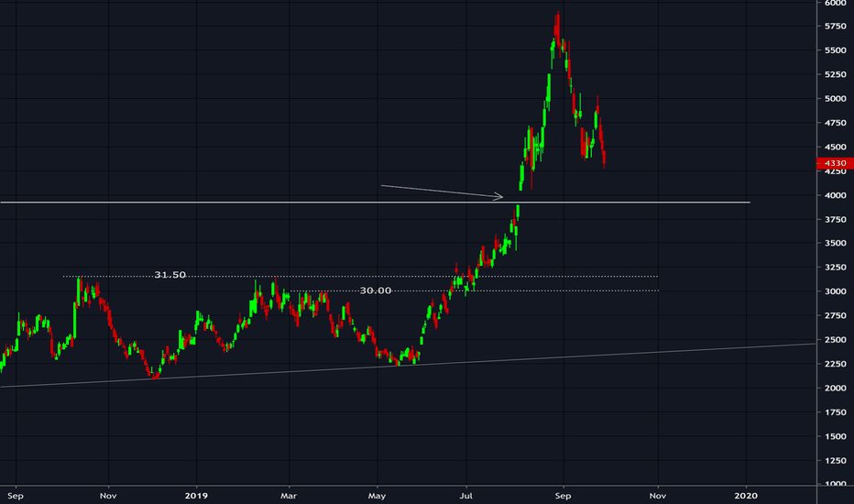Image resolution: width=854 pixels, height=504 pixels.
Task: Click the 6000 price axis label
Action: point(836,3)
